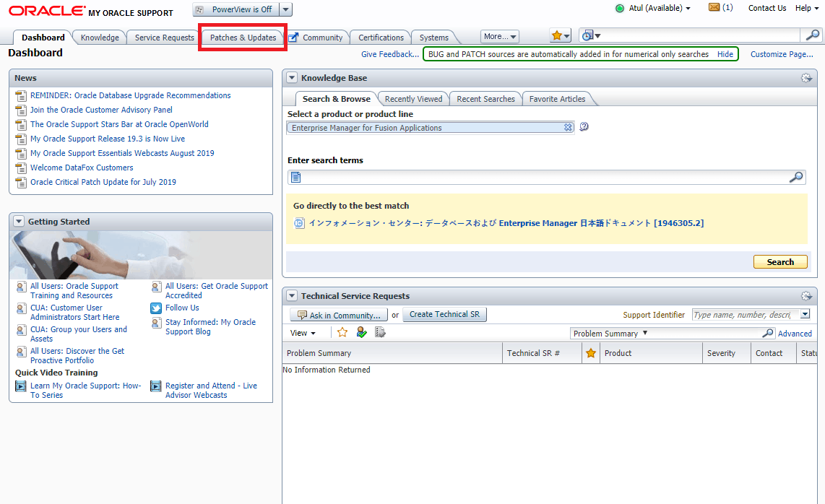The image size is (825, 504).
Task: Open best match document 1946305.2
Action: (x=506, y=223)
